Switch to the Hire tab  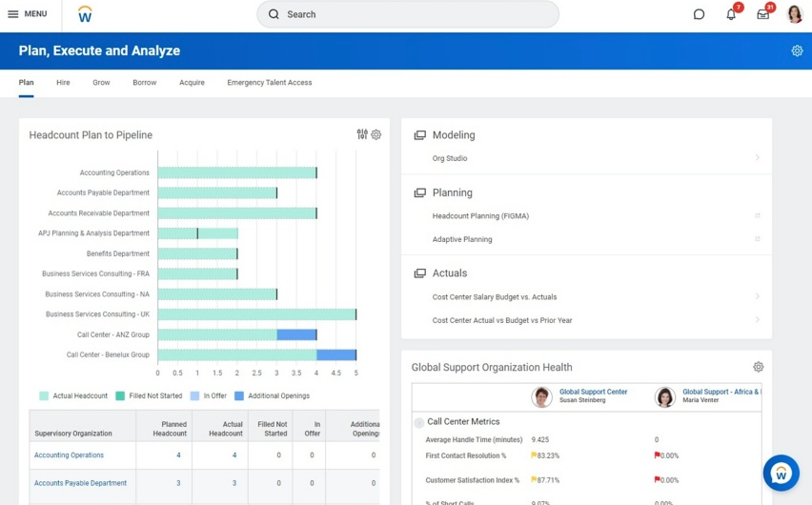point(63,82)
